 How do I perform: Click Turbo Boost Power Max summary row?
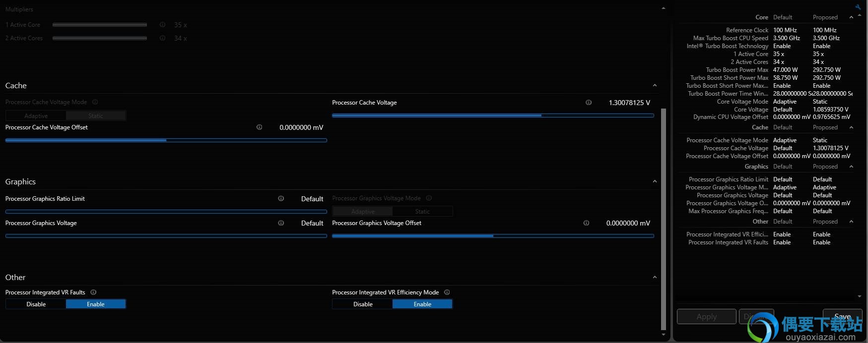coord(766,70)
